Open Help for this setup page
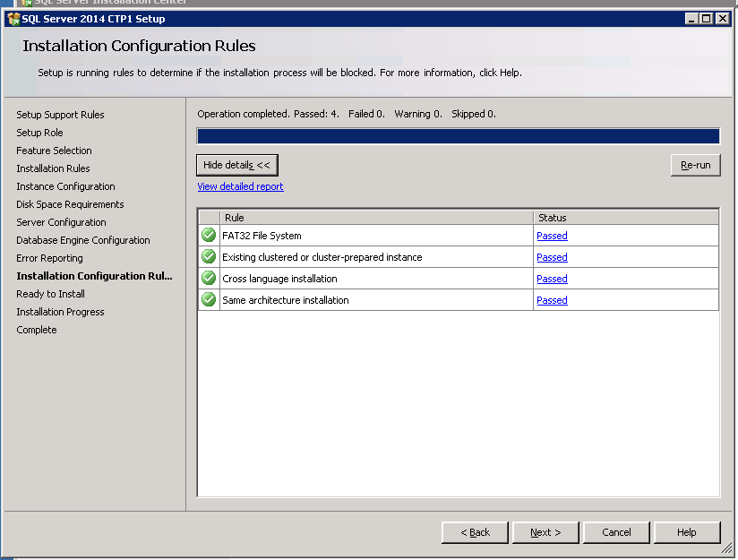 click(x=686, y=532)
